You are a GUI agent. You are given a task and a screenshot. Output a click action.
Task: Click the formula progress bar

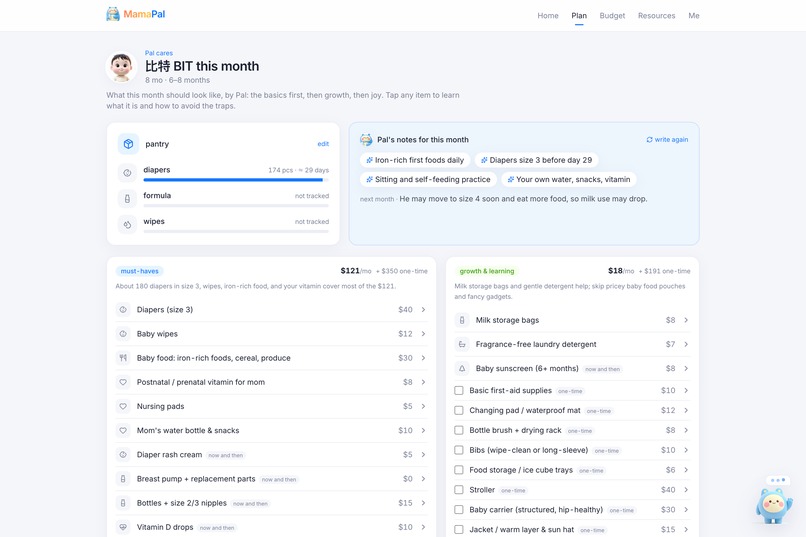click(236, 206)
